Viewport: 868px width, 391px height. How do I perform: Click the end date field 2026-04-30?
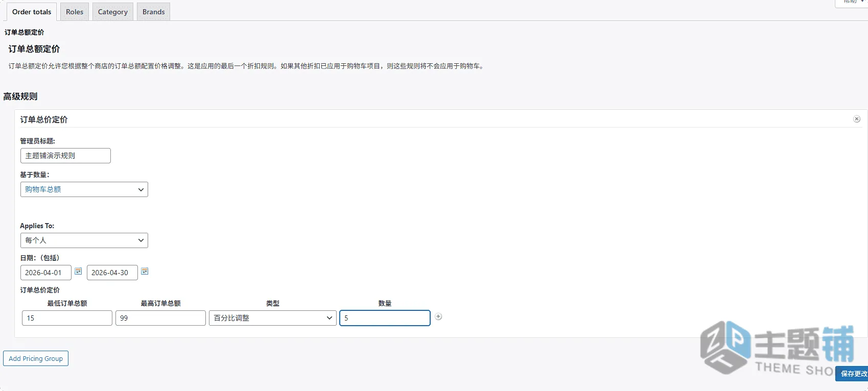point(112,273)
